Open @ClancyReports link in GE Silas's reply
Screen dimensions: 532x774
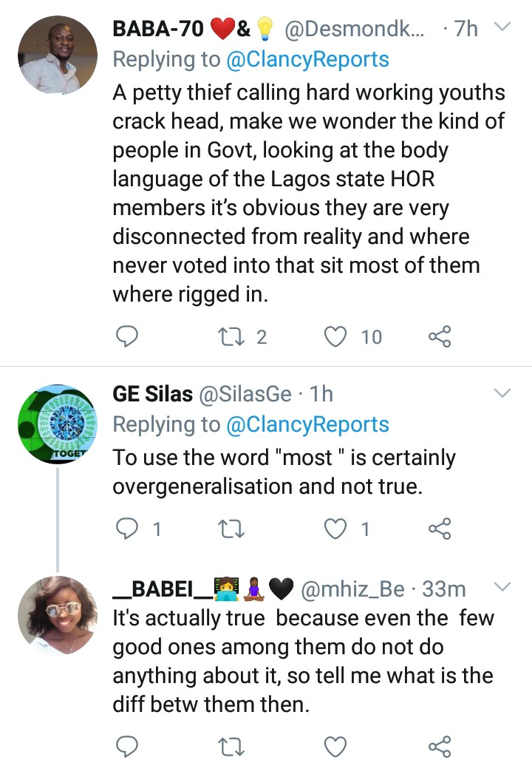tap(307, 424)
